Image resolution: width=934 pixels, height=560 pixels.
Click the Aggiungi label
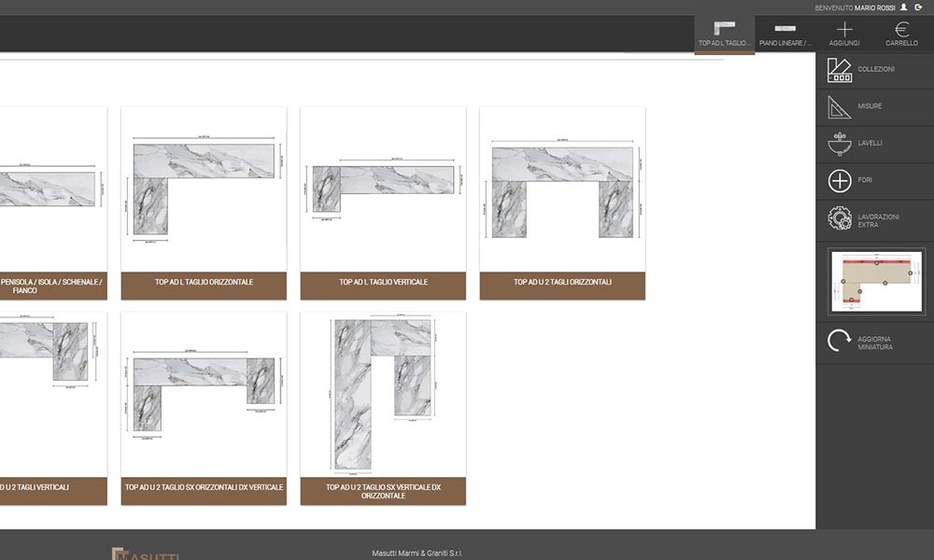click(844, 44)
